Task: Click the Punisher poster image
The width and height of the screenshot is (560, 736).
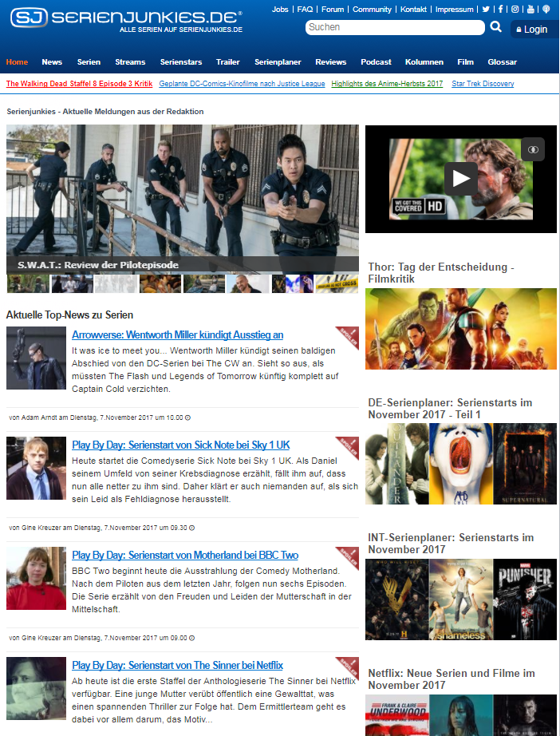Action: point(525,599)
